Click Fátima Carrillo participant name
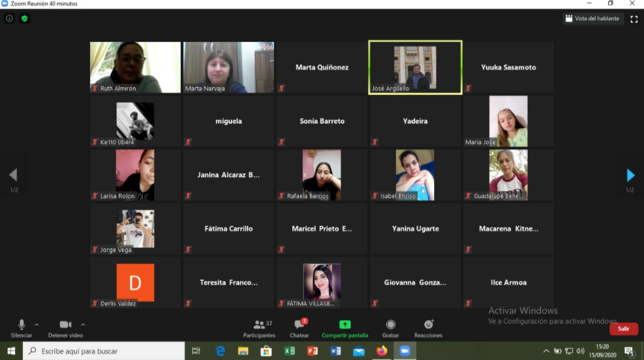 228,228
